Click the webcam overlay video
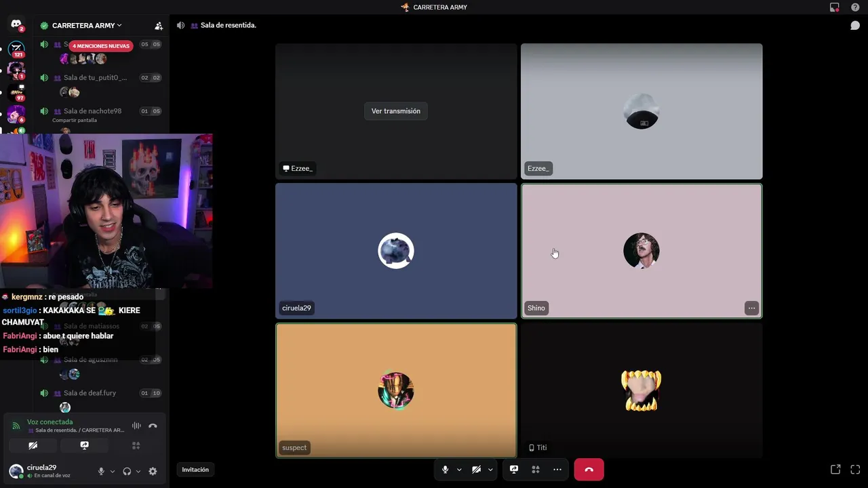Screen dimensions: 868x488 [x=106, y=211]
